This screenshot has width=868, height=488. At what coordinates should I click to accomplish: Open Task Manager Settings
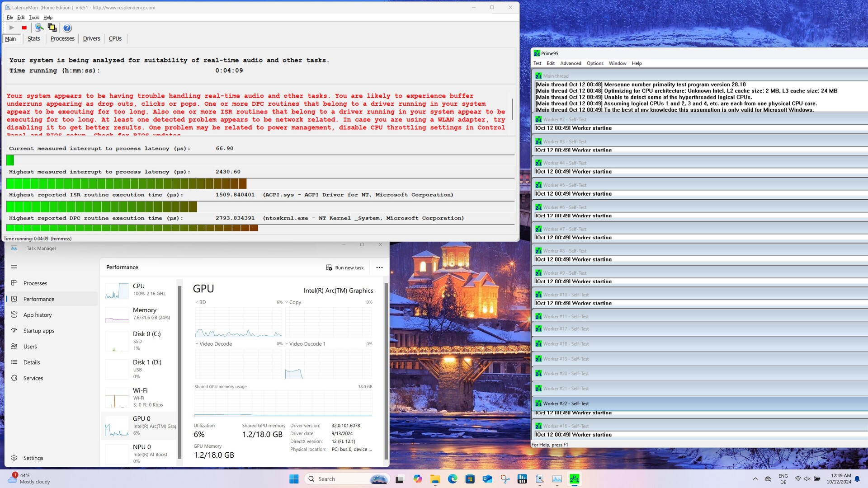52,458
